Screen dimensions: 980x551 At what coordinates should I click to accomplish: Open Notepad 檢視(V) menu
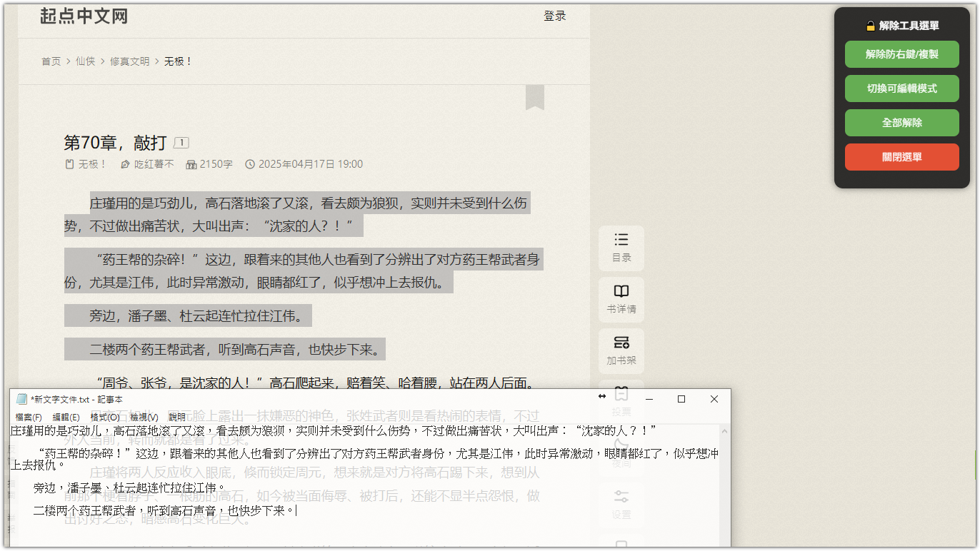[144, 417]
